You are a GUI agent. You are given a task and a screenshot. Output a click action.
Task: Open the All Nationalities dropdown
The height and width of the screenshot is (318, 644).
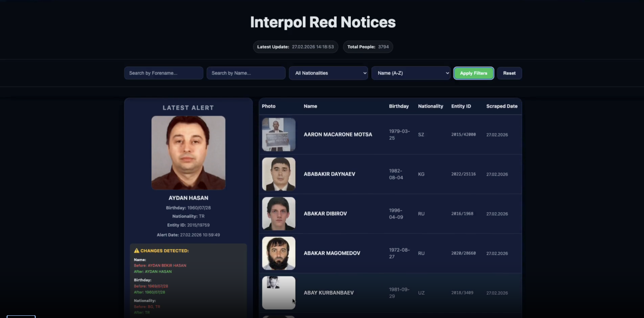[x=328, y=73]
